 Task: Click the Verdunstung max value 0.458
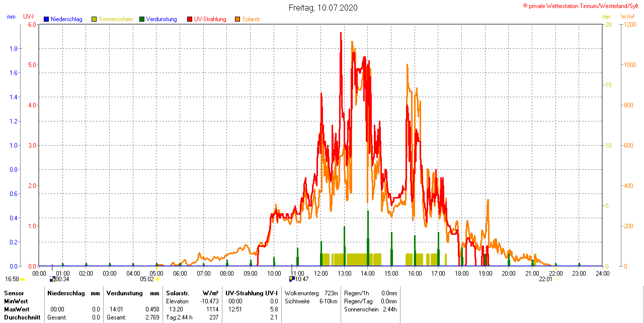tap(152, 309)
